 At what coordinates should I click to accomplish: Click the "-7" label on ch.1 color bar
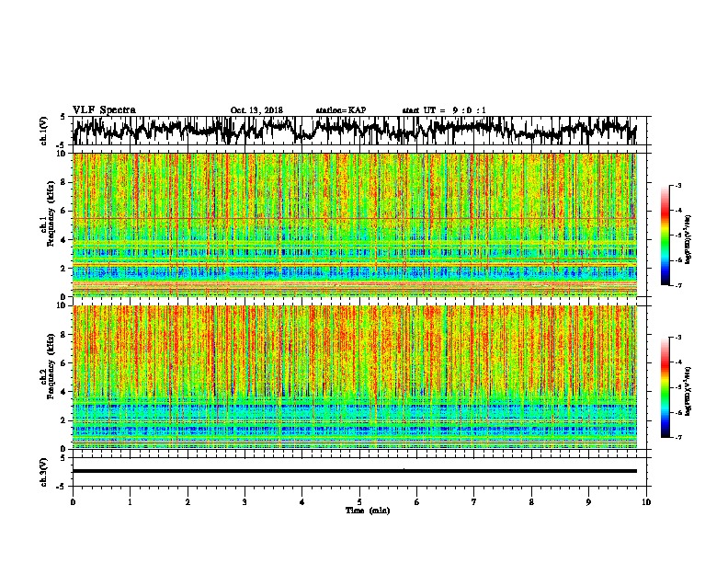tap(678, 285)
